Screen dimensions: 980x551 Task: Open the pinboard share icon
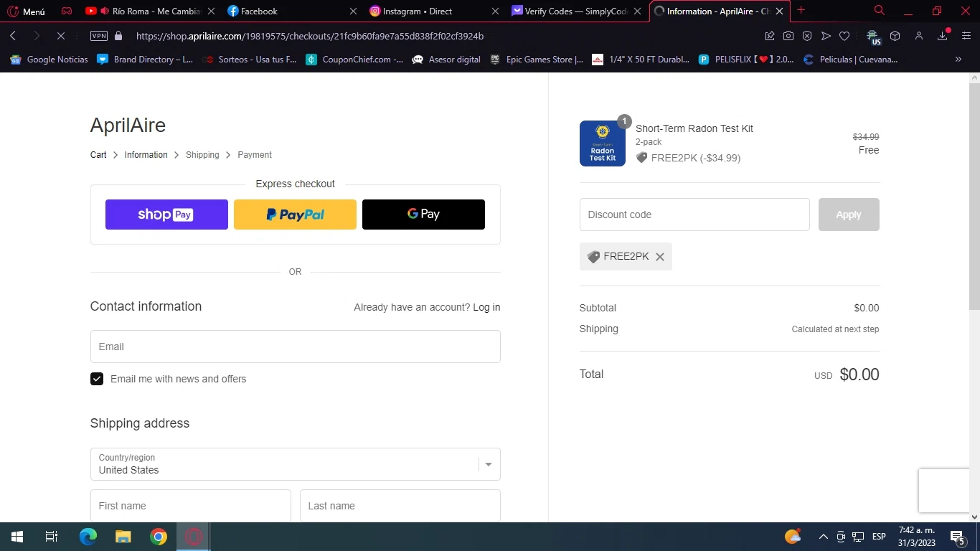pos(770,36)
